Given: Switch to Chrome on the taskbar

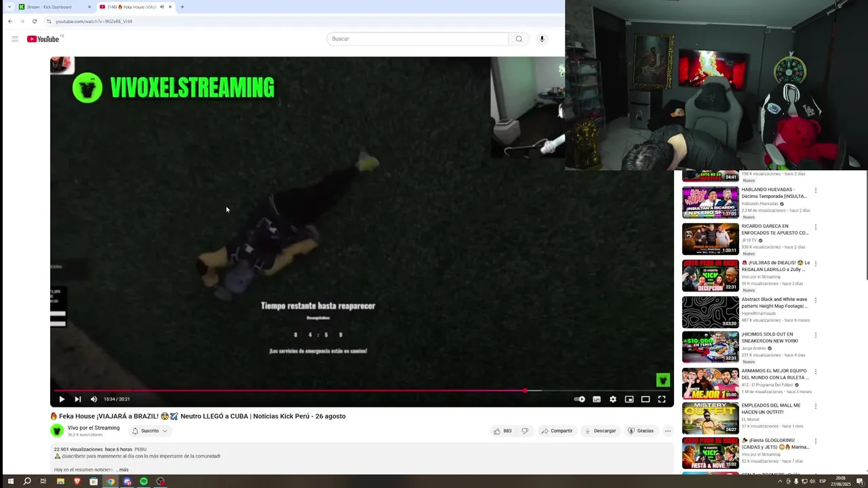Looking at the screenshot, I should click(111, 481).
